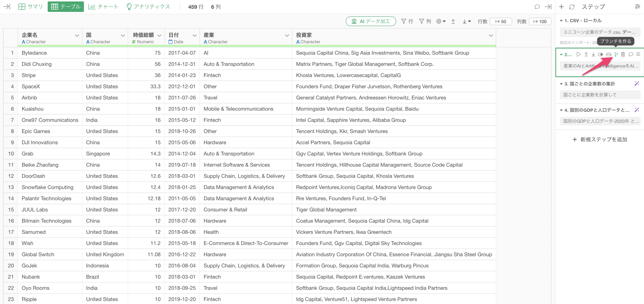Screen dimensions: 644x304
Task: Open row filter (行) funnel
Action: click(407, 22)
